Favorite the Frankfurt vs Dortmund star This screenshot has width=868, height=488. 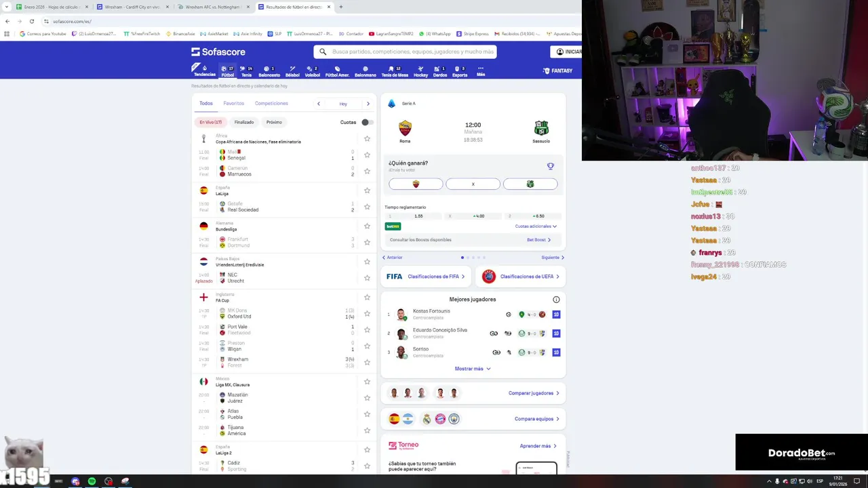coord(367,242)
